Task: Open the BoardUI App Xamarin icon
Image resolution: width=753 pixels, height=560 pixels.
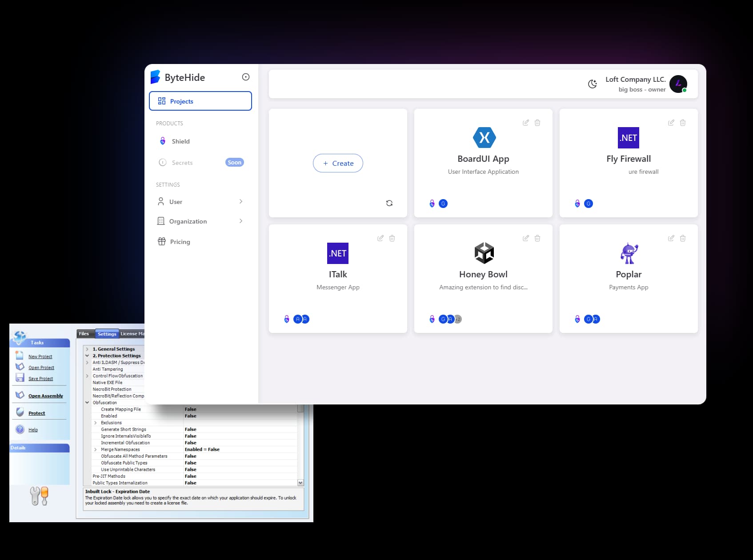Action: click(484, 137)
